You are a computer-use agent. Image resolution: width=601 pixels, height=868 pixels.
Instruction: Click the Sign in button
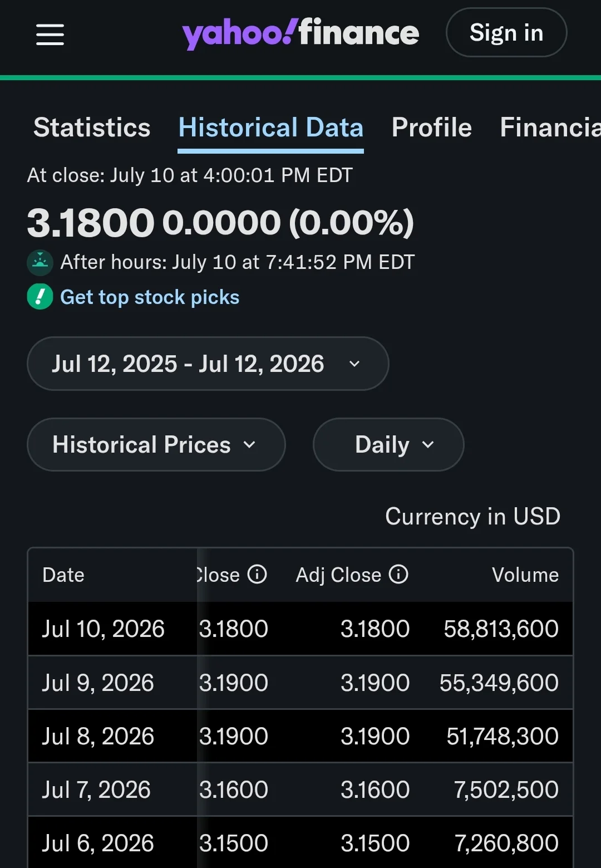coord(506,33)
